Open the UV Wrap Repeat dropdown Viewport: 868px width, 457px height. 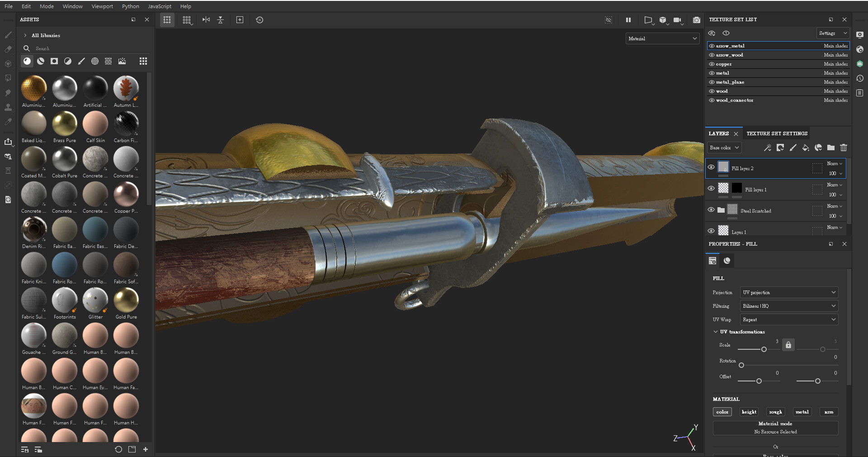pyautogui.click(x=788, y=319)
